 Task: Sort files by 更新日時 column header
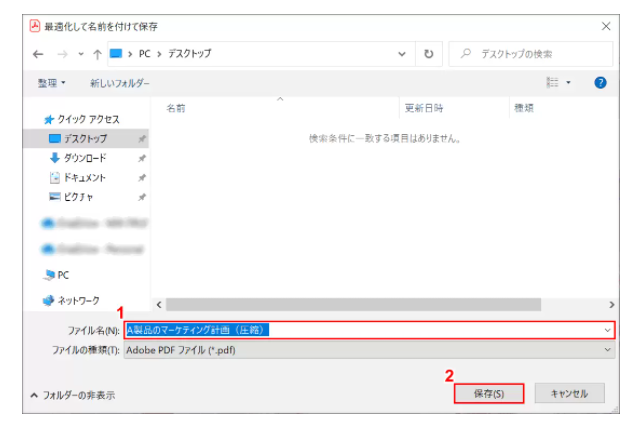point(424,107)
